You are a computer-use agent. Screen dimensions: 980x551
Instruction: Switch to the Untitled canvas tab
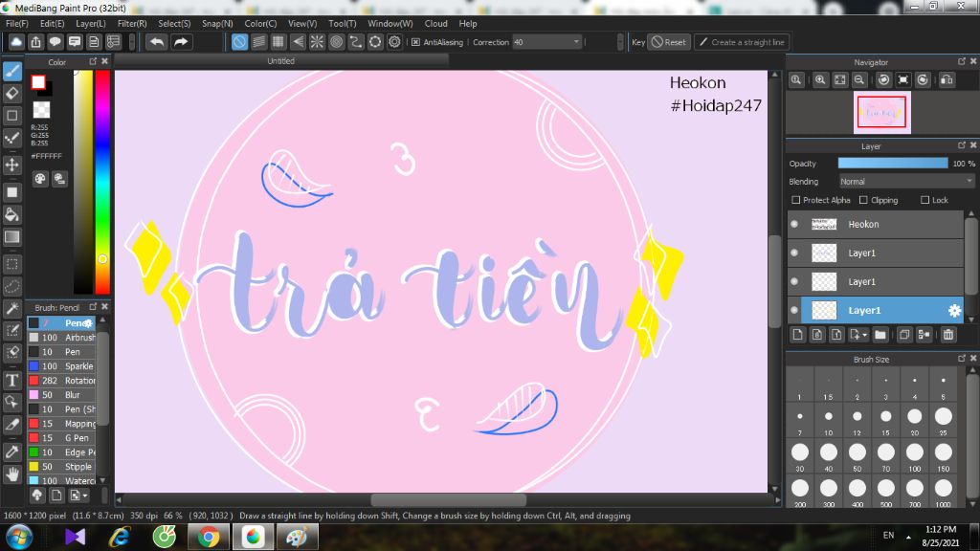[281, 60]
